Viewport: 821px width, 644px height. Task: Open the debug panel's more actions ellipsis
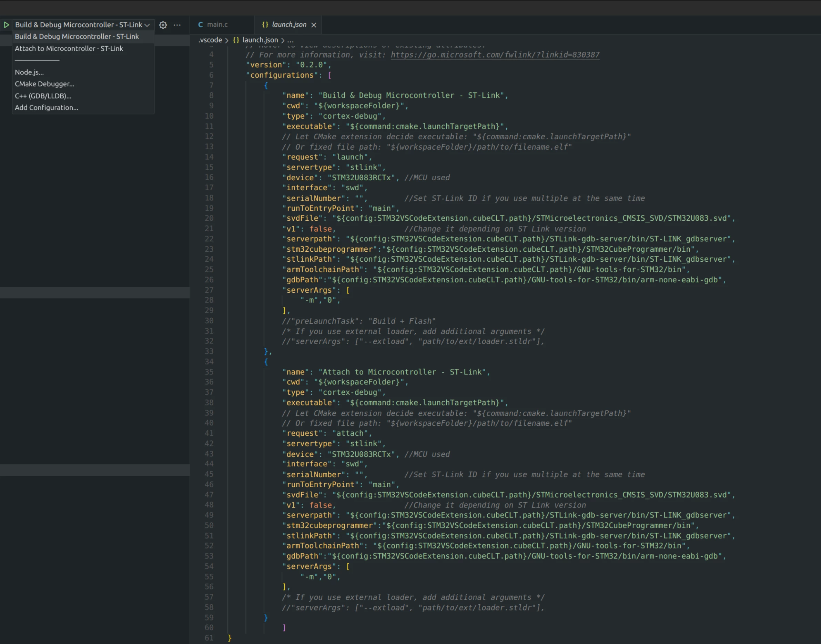(x=177, y=25)
